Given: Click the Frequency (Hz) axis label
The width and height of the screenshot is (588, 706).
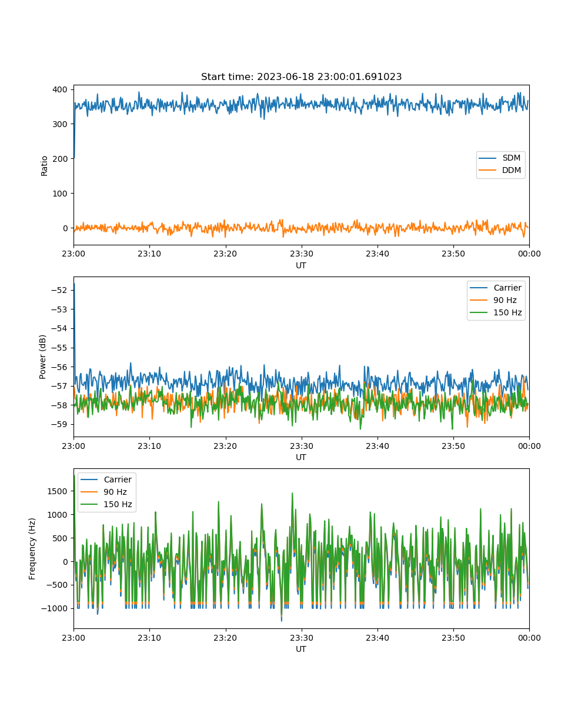Looking at the screenshot, I should click(33, 548).
